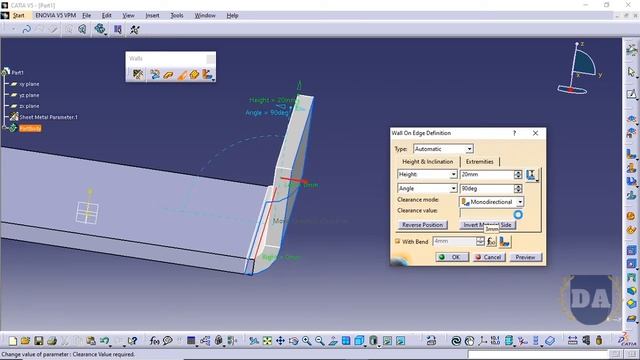The image size is (640, 360).
Task: Click the New document icon in bottom toolbar
Action: click(13, 340)
